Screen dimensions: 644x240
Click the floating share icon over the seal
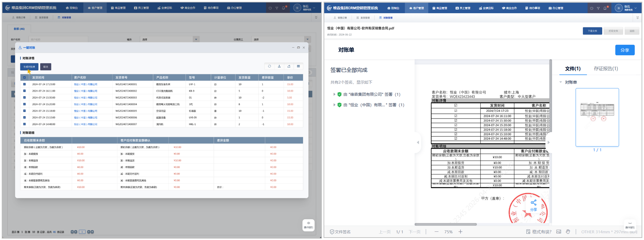(x=533, y=204)
